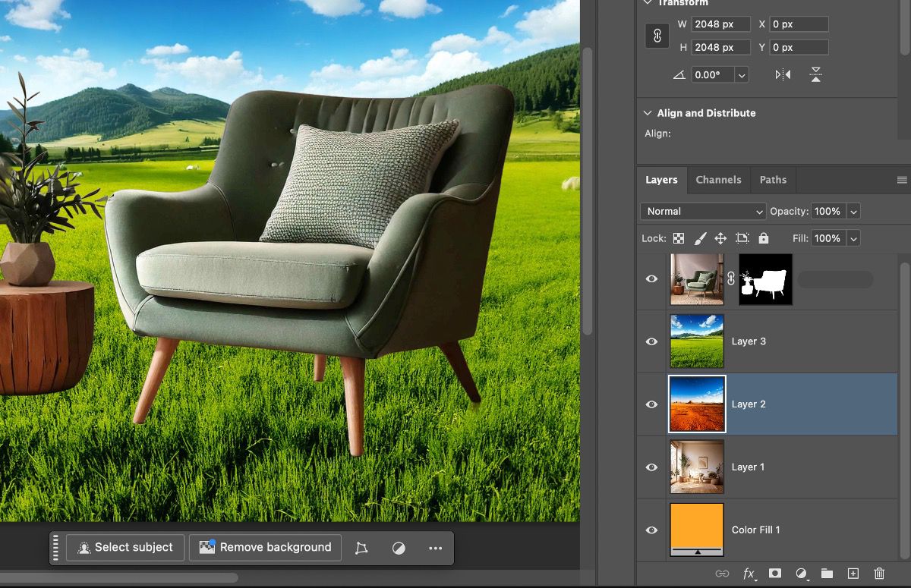Open the Fill dropdown arrow
Screen dimensions: 911x588
tap(853, 238)
